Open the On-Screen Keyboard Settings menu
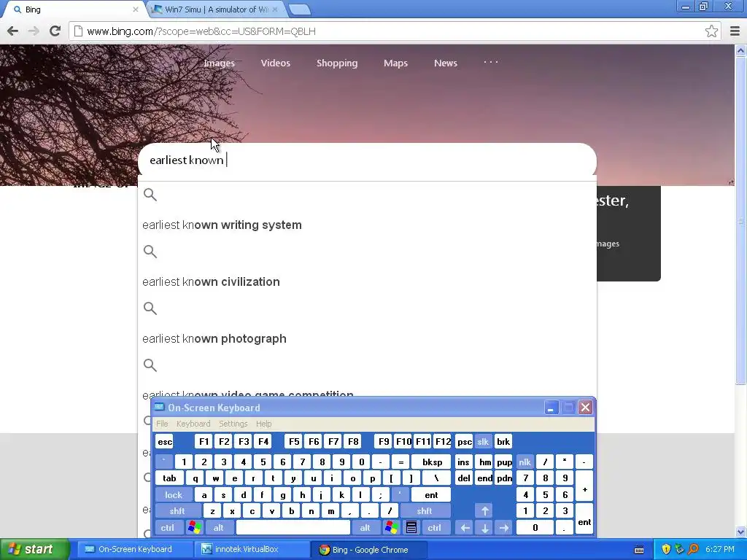The image size is (747, 560). [x=233, y=424]
